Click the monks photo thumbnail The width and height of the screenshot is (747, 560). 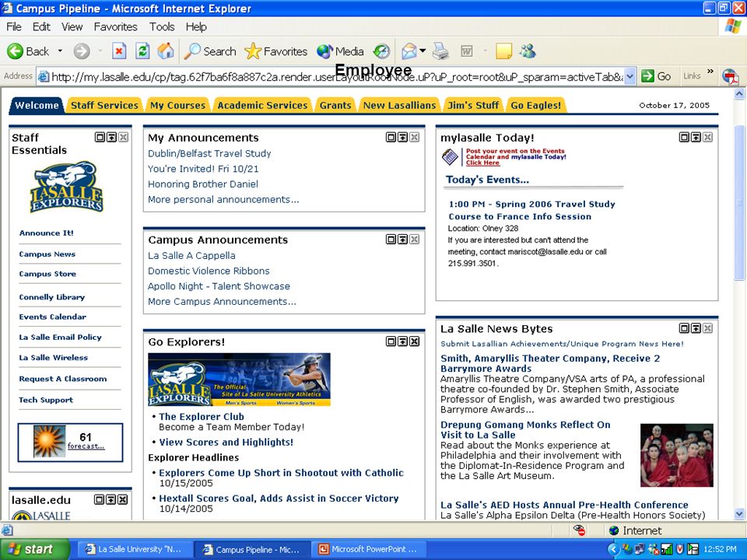click(x=676, y=455)
